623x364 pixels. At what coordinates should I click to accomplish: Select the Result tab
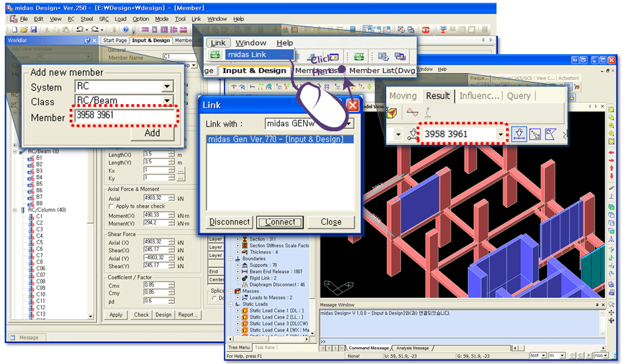tap(438, 96)
